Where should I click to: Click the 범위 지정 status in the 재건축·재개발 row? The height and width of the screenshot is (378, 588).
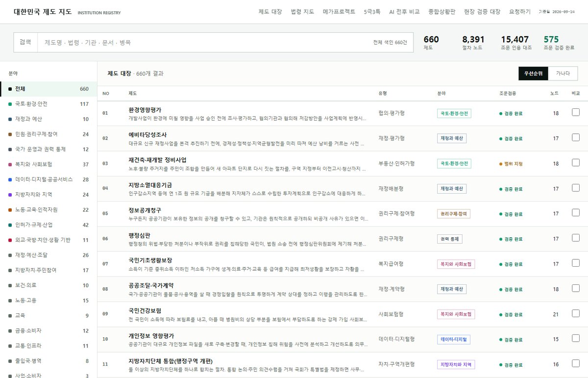point(511,164)
